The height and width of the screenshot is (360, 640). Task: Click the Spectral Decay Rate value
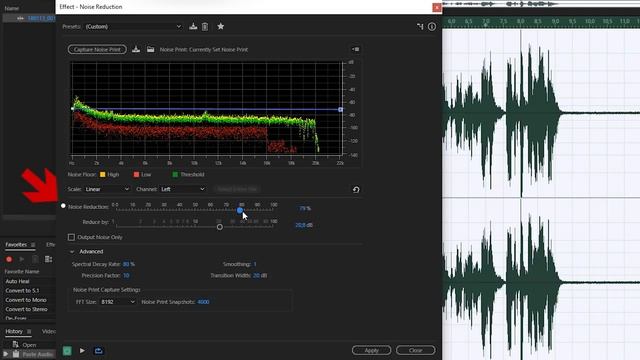(129, 264)
